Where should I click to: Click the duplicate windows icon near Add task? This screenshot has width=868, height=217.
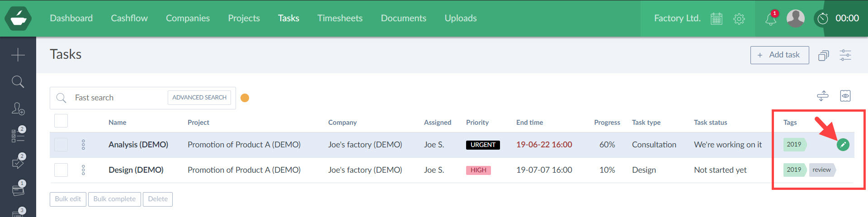pos(824,55)
